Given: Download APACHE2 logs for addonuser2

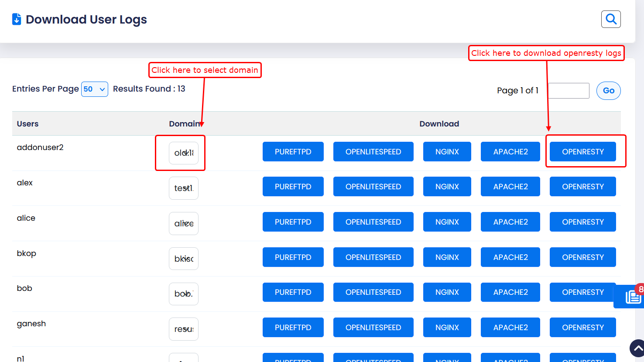Looking at the screenshot, I should (510, 152).
